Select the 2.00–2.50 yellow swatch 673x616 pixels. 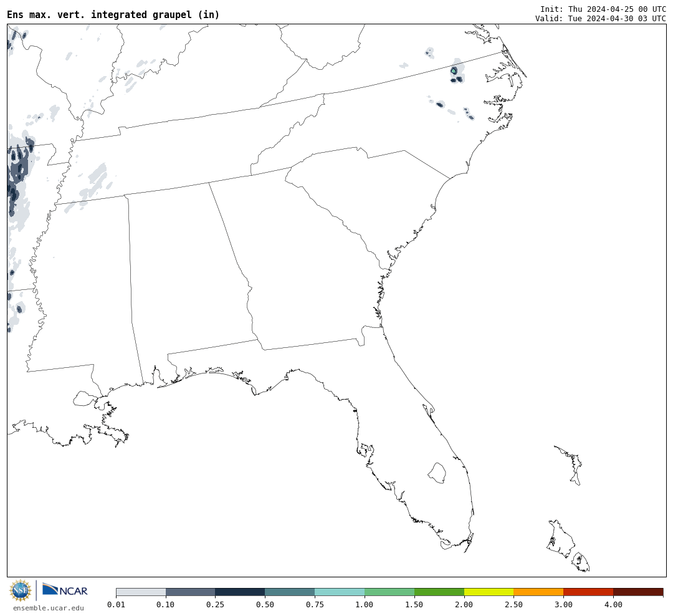pos(489,592)
